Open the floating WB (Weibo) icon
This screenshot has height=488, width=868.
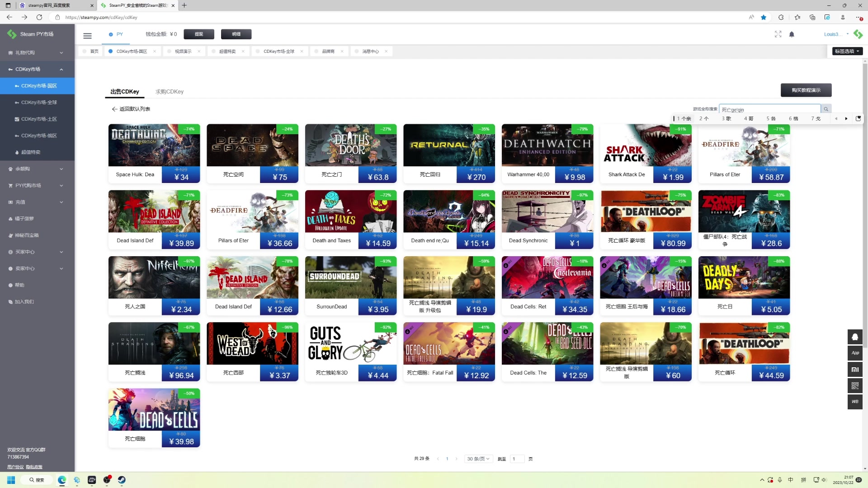coord(855,402)
